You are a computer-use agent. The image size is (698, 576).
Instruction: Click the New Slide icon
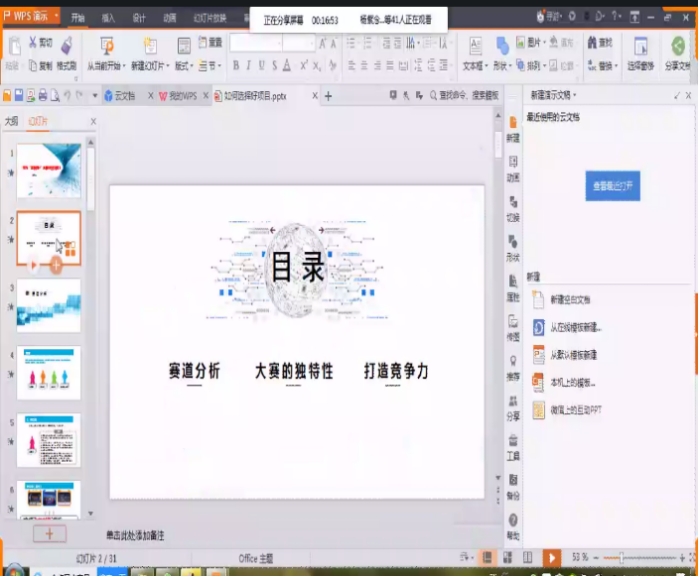pos(150,45)
